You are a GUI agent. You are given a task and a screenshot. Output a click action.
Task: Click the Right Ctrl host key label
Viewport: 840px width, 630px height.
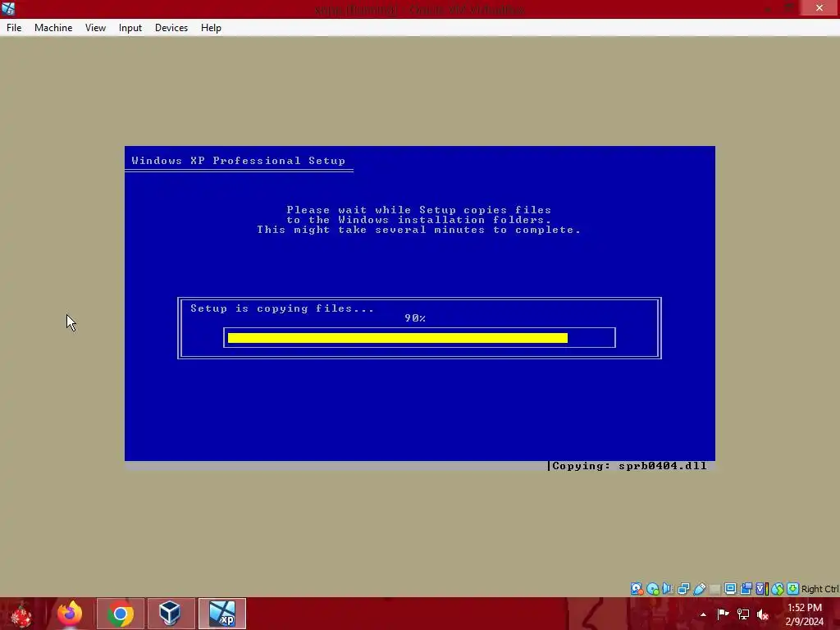coord(819,589)
